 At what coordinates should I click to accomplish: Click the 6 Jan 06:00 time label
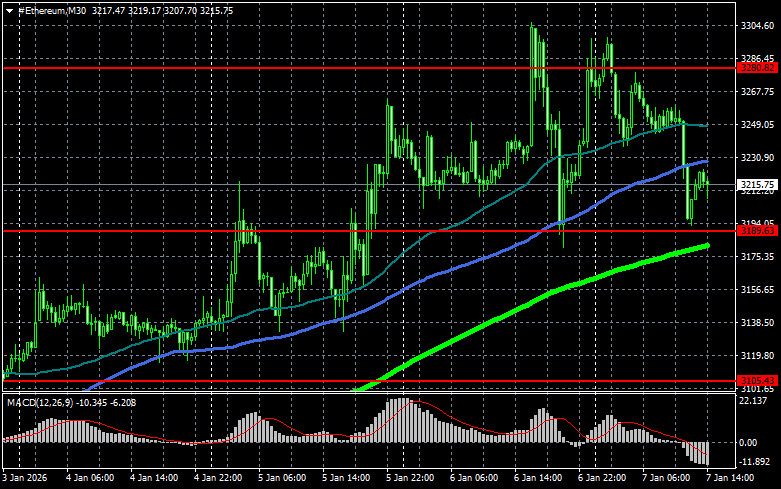tap(474, 478)
